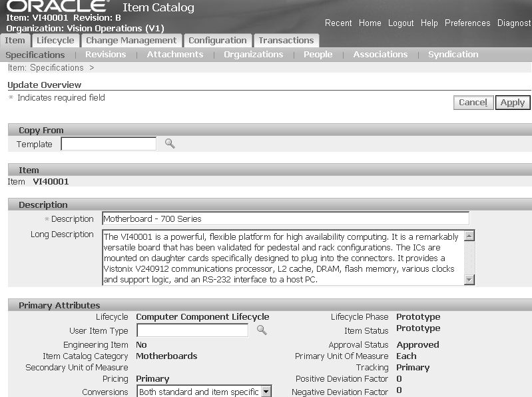Click the Item: Specifications breadcrumb
Image resolution: width=532 pixels, height=397 pixels.
[45, 68]
